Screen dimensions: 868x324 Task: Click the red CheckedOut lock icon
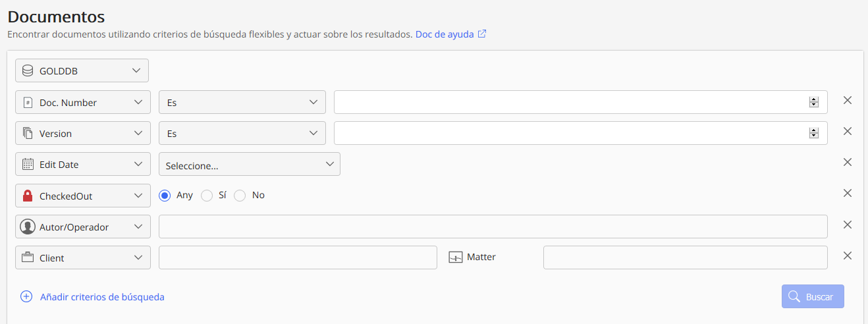[x=28, y=196]
